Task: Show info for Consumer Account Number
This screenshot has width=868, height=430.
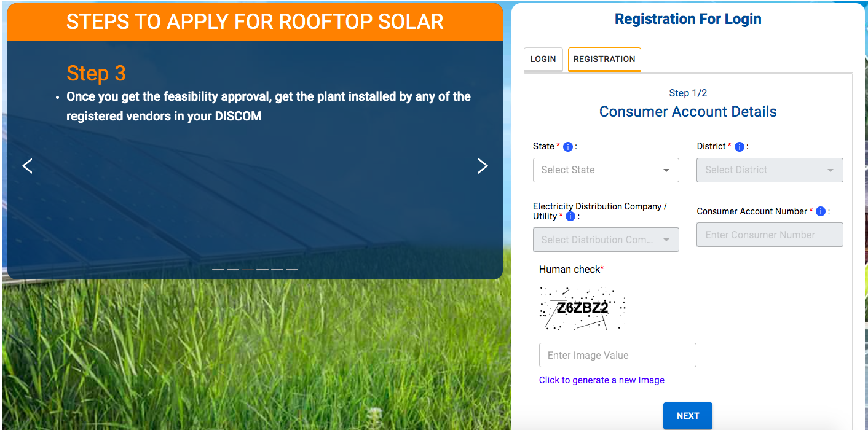Action: click(821, 211)
